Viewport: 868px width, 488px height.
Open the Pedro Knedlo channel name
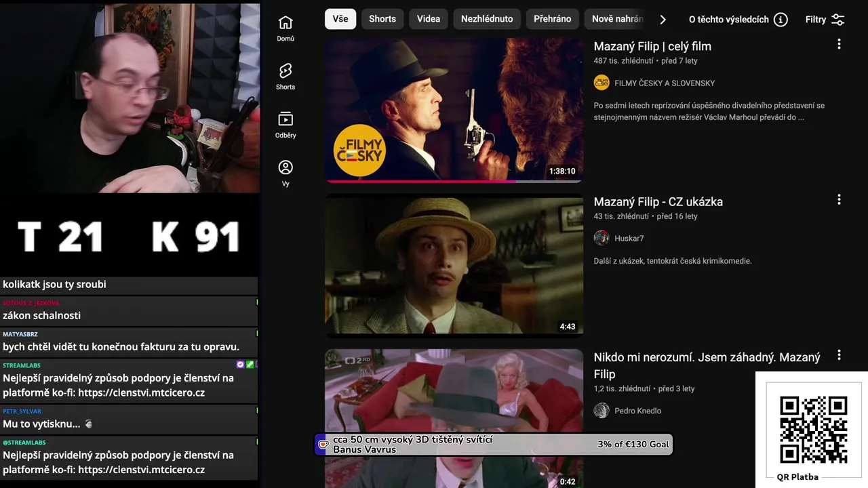(x=638, y=411)
